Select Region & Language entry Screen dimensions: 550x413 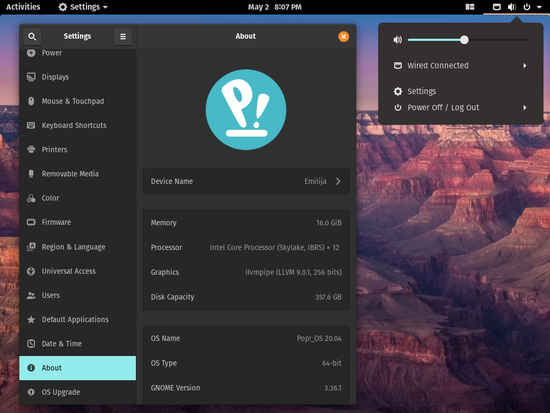click(78, 247)
